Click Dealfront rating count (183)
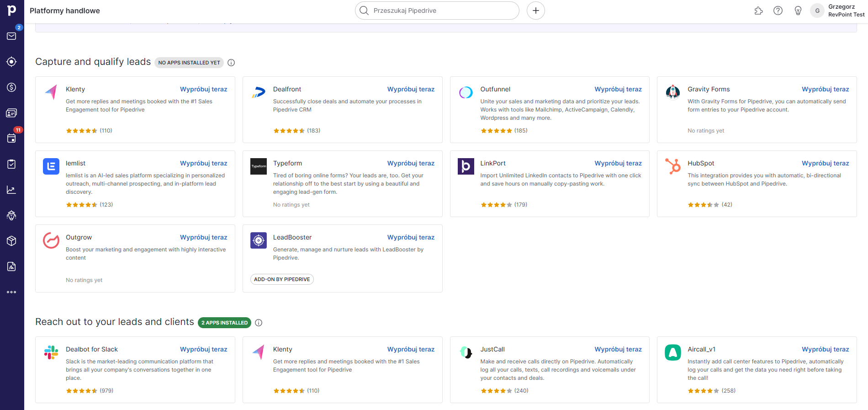 [313, 131]
